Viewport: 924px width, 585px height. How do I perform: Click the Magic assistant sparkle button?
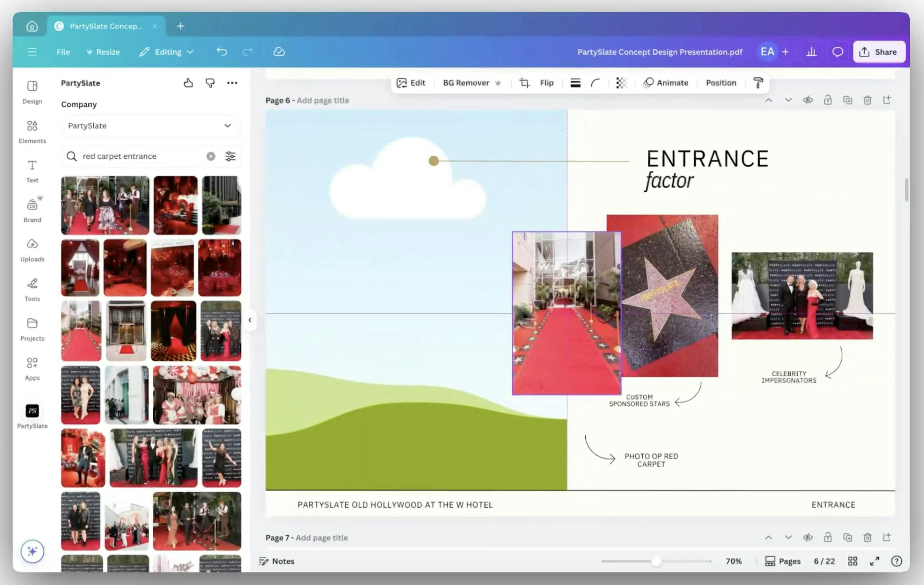coord(32,551)
